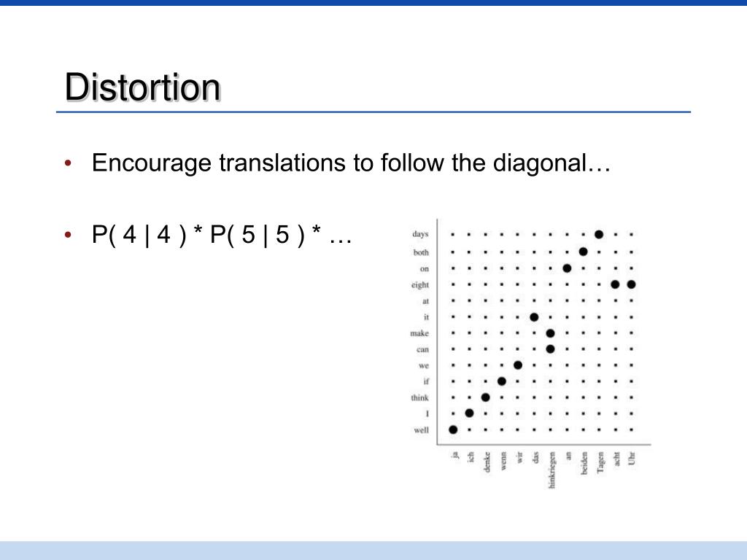
Task: Click the large dot aligning "both" with "beiden"
Action: pos(583,252)
